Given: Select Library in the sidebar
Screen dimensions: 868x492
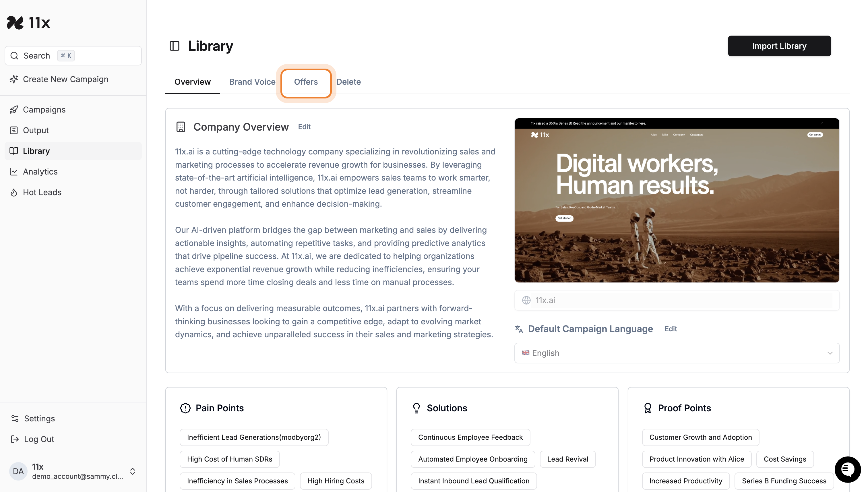Looking at the screenshot, I should 73,151.
